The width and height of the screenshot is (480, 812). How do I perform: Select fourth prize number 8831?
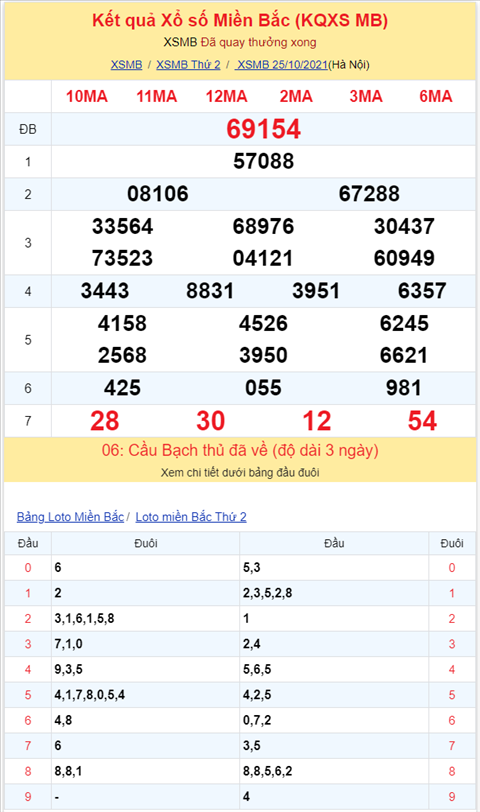pyautogui.click(x=210, y=291)
